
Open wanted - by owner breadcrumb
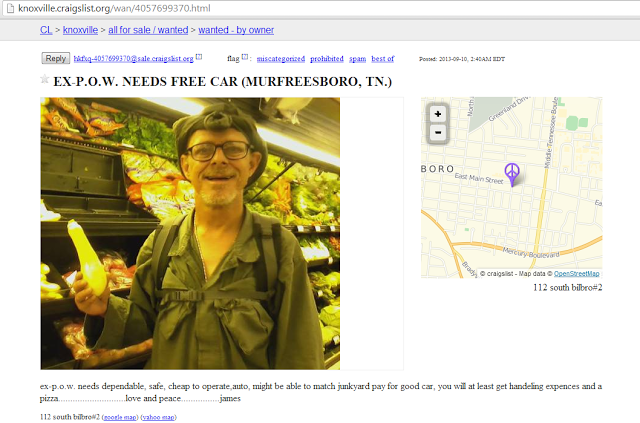point(236,30)
